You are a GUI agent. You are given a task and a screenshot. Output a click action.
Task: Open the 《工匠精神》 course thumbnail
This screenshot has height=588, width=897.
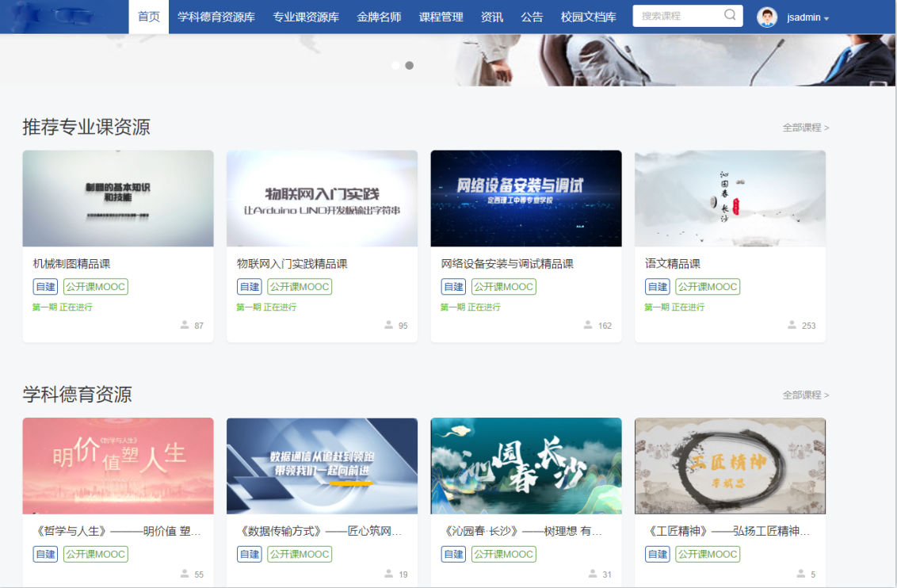730,466
